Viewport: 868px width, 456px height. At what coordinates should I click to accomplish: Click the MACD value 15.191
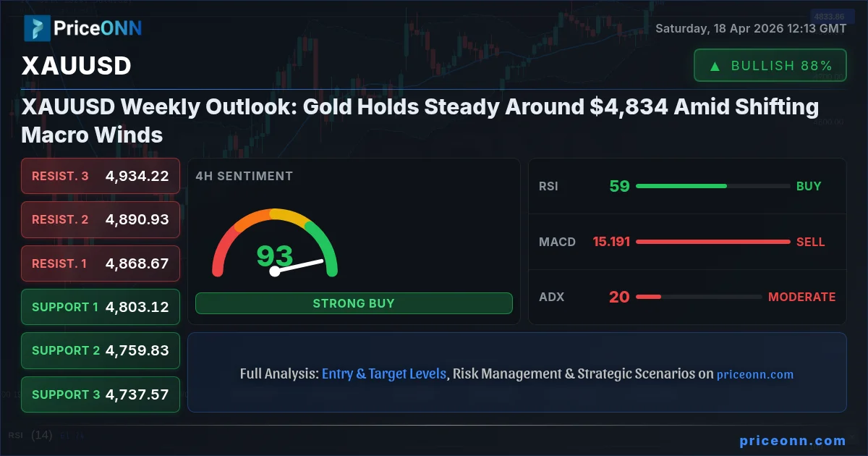(611, 242)
